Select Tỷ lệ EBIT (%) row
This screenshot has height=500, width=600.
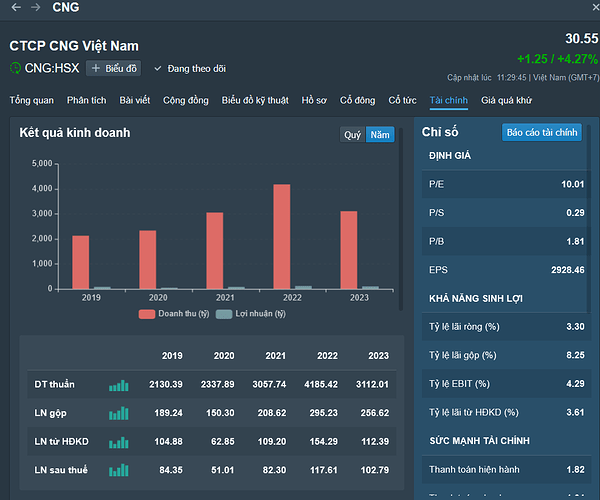tap(506, 384)
